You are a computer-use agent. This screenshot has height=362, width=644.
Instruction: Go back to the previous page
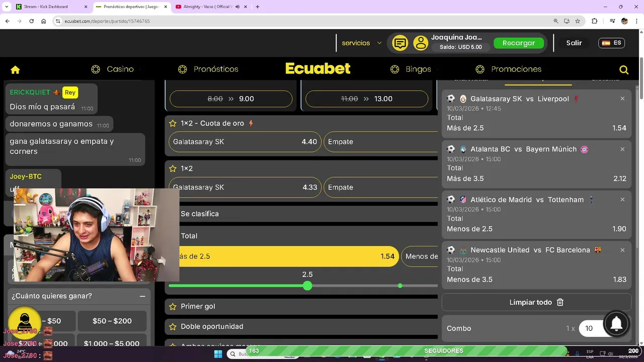point(7,21)
